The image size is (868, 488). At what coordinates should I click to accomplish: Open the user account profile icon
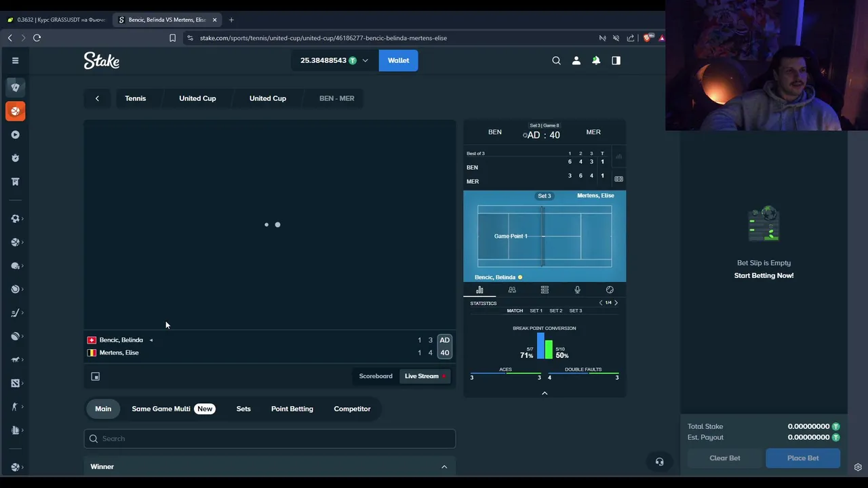click(576, 60)
